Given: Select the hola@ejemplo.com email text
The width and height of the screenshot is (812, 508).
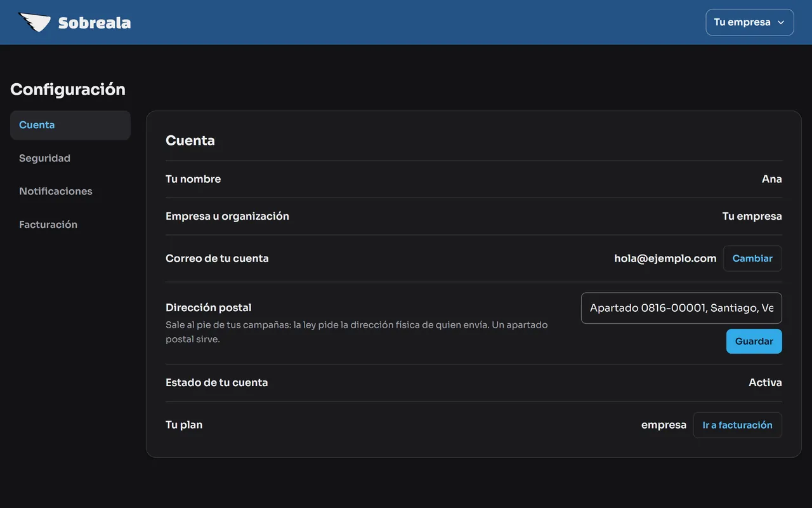Looking at the screenshot, I should pyautogui.click(x=665, y=258).
